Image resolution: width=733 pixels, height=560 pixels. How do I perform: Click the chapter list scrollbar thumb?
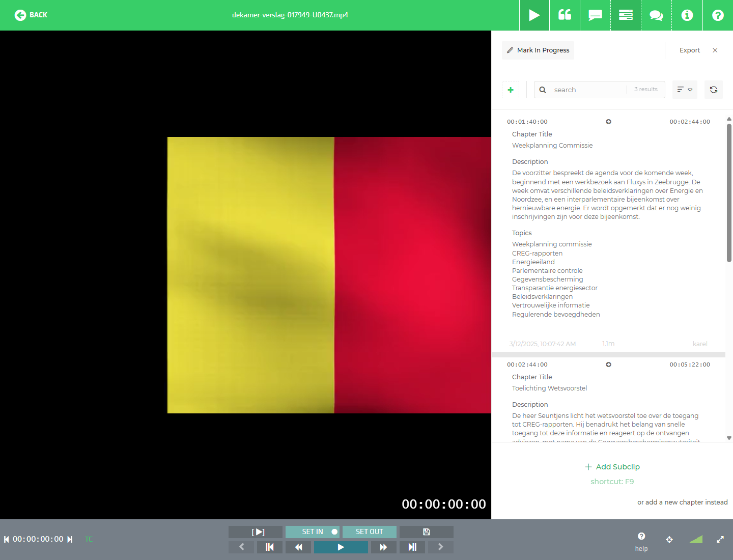[729, 192]
